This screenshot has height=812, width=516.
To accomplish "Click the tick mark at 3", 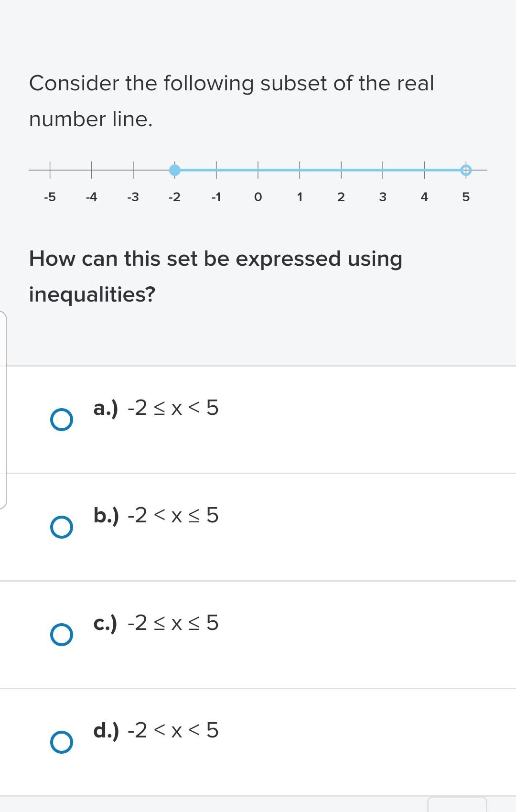I will [x=383, y=170].
